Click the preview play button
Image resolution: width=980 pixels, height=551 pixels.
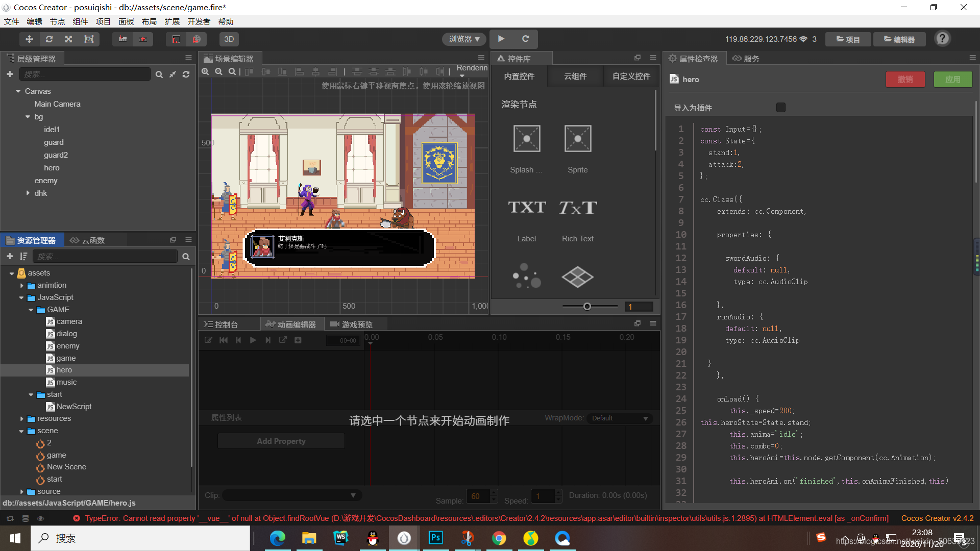501,39
